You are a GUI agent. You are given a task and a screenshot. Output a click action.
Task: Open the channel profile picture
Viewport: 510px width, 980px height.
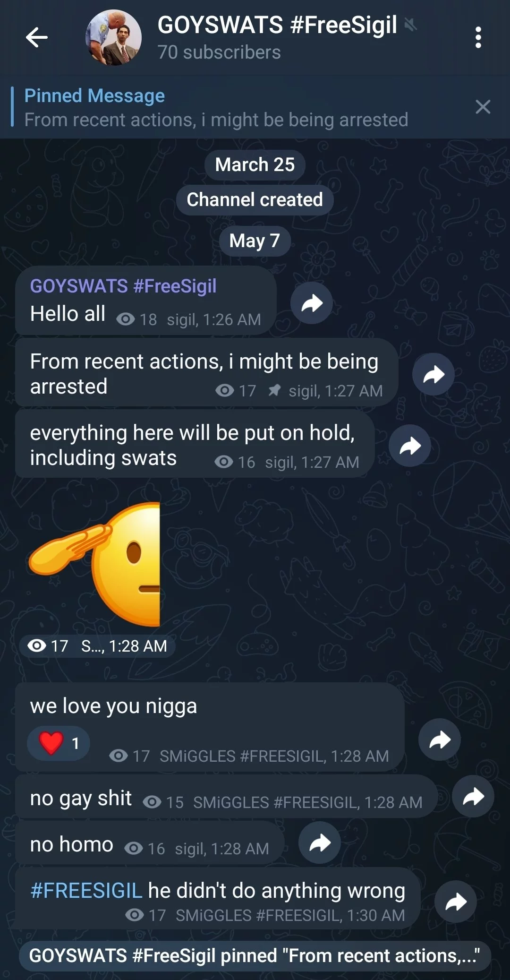pos(113,38)
